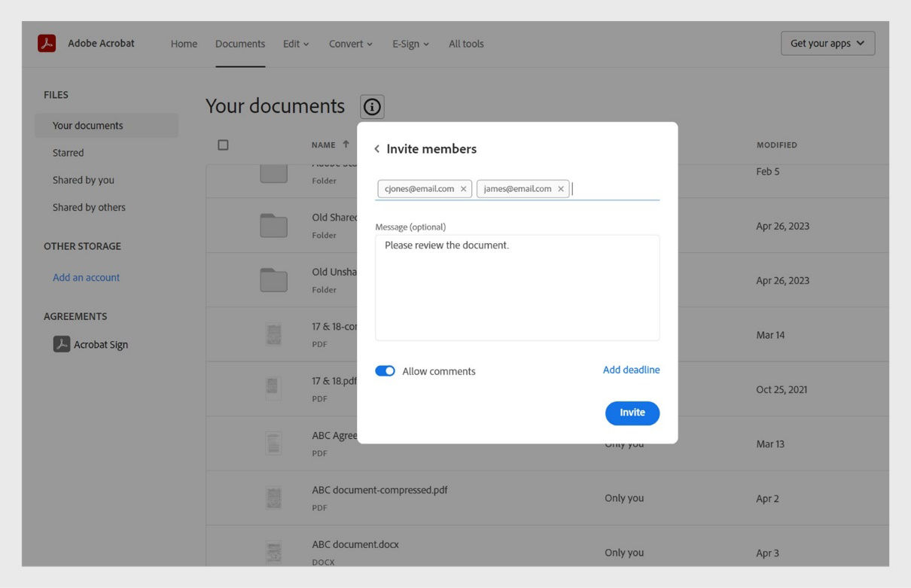Click the PDF icon for ABC document-compressed.pdf
This screenshot has height=588, width=911.
(x=273, y=498)
